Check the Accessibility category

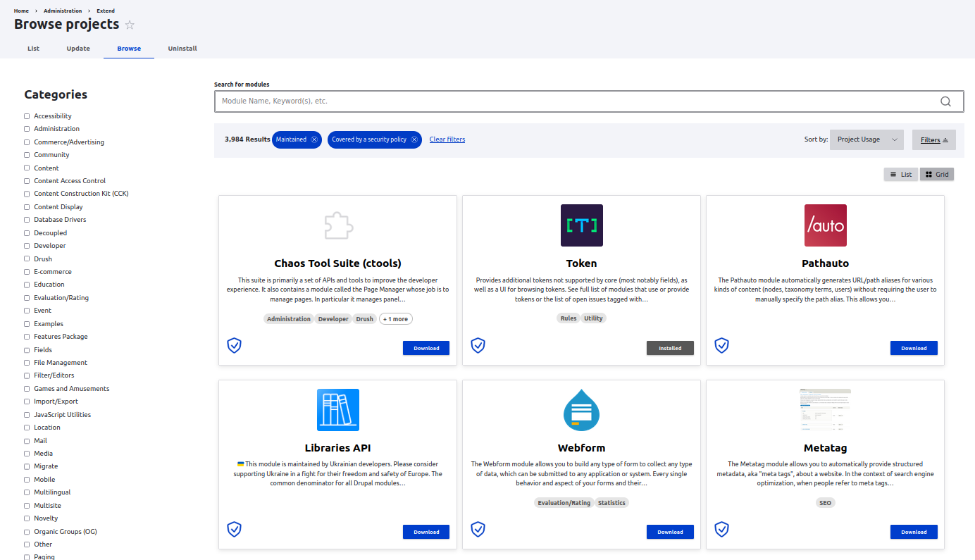tap(27, 116)
